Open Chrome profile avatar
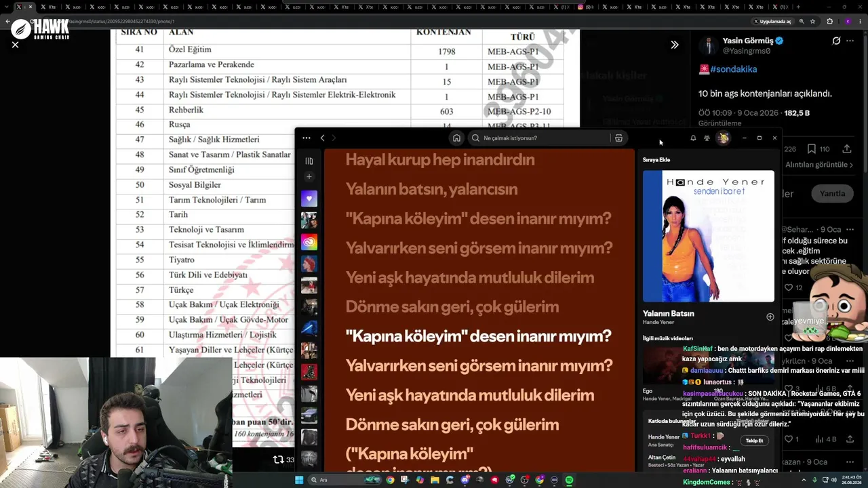868x488 pixels. click(x=848, y=21)
